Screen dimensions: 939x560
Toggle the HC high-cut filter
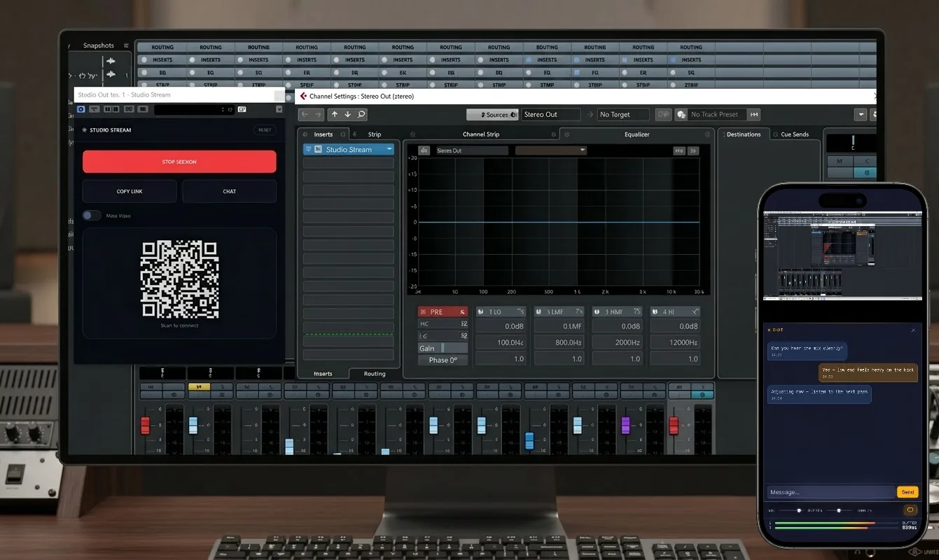click(x=443, y=324)
